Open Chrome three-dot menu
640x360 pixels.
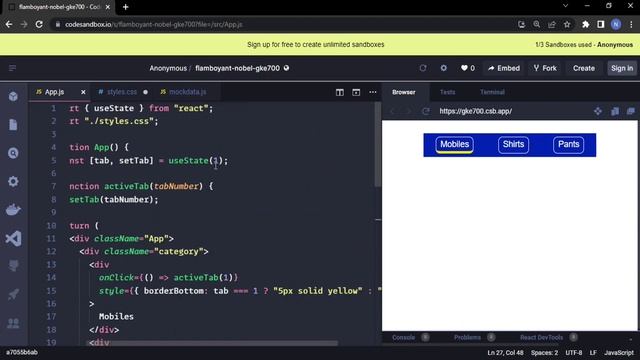631,24
